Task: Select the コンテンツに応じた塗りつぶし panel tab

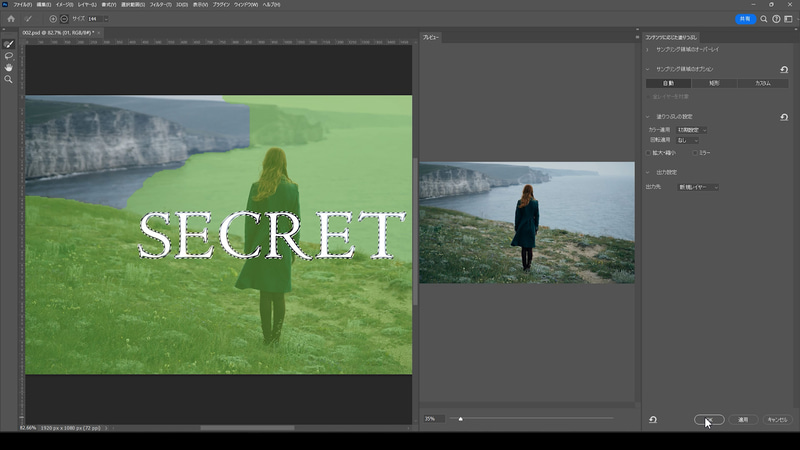Action: [671, 37]
